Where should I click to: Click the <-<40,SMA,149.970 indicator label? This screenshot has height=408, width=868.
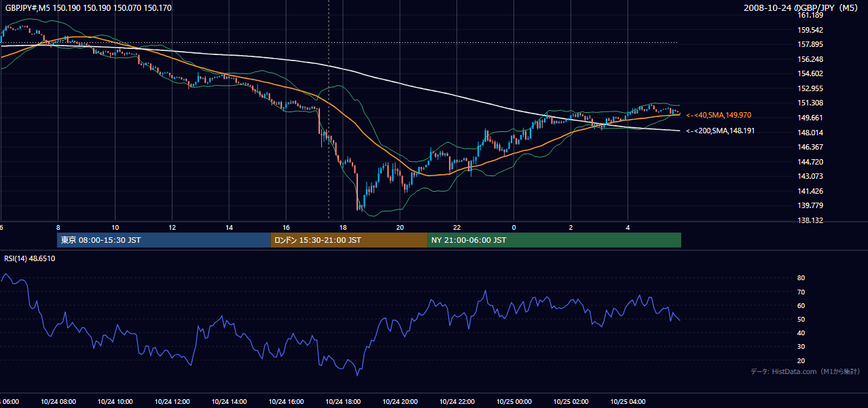[719, 116]
